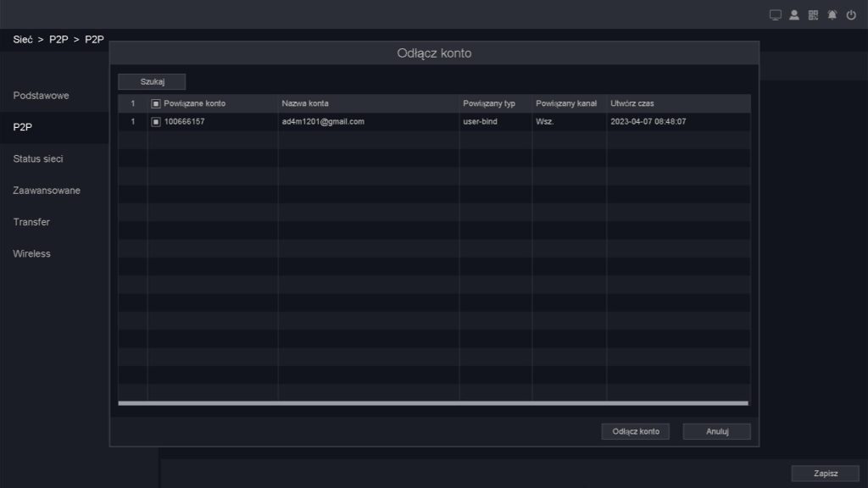Go to Status sieci settings
Image resolution: width=868 pixels, height=488 pixels.
(x=37, y=158)
